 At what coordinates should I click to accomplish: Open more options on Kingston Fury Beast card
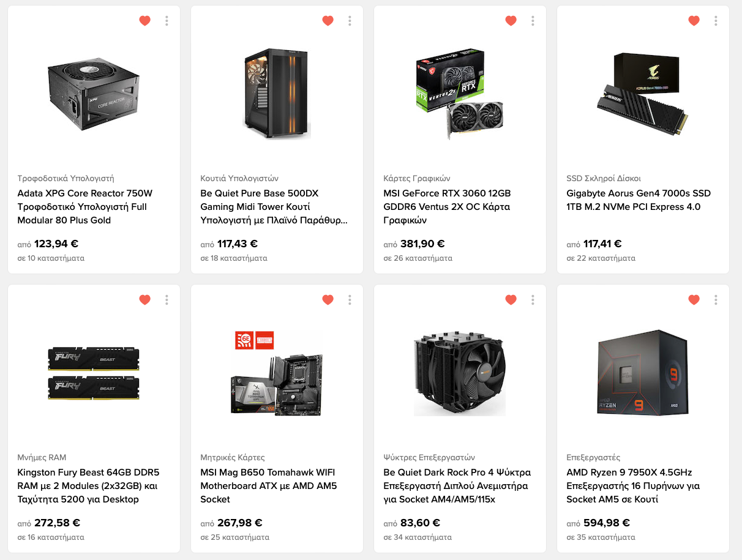tap(167, 300)
